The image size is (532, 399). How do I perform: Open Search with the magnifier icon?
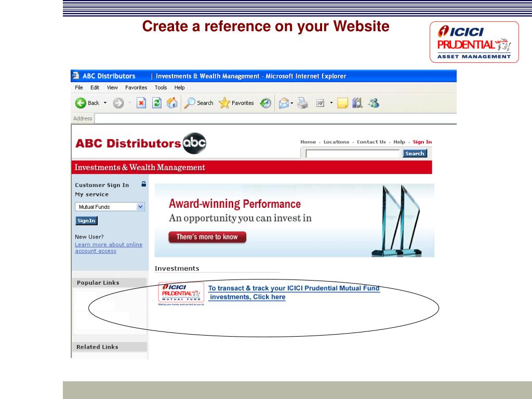[189, 103]
